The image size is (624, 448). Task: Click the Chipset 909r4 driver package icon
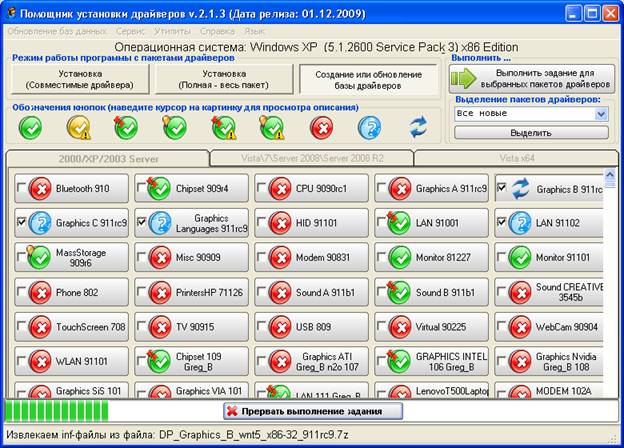[160, 188]
